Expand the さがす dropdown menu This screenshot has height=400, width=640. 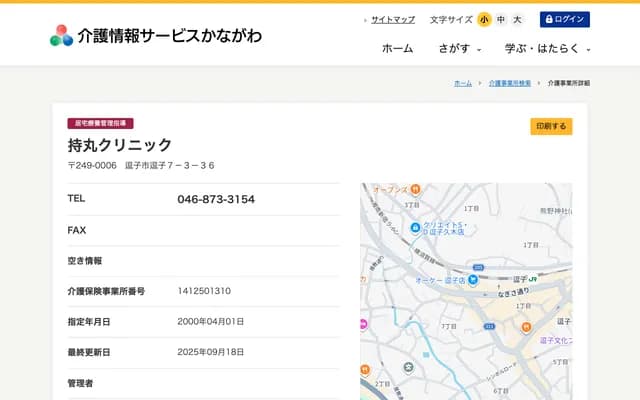(x=460, y=48)
